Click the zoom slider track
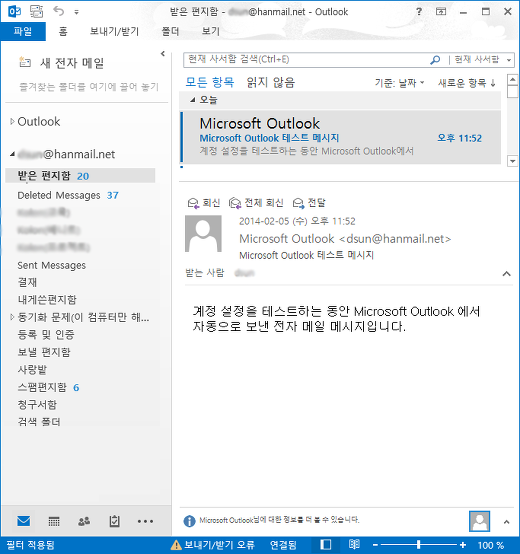Screen dimensions: 520x554 pyautogui.click(x=419, y=545)
